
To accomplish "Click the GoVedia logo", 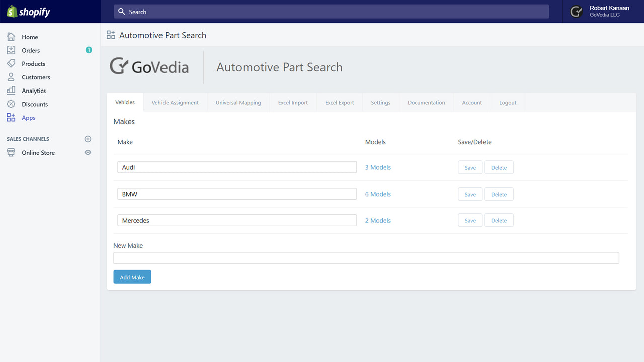I will [x=149, y=66].
